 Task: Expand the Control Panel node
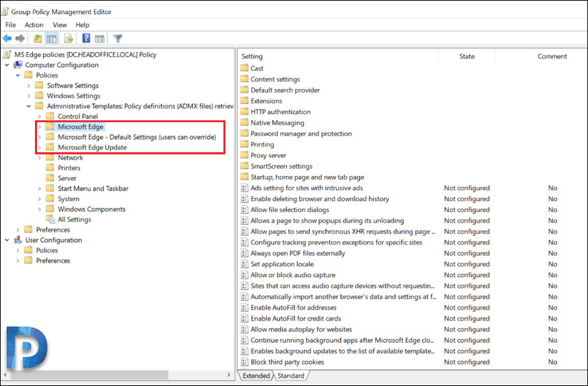click(40, 117)
